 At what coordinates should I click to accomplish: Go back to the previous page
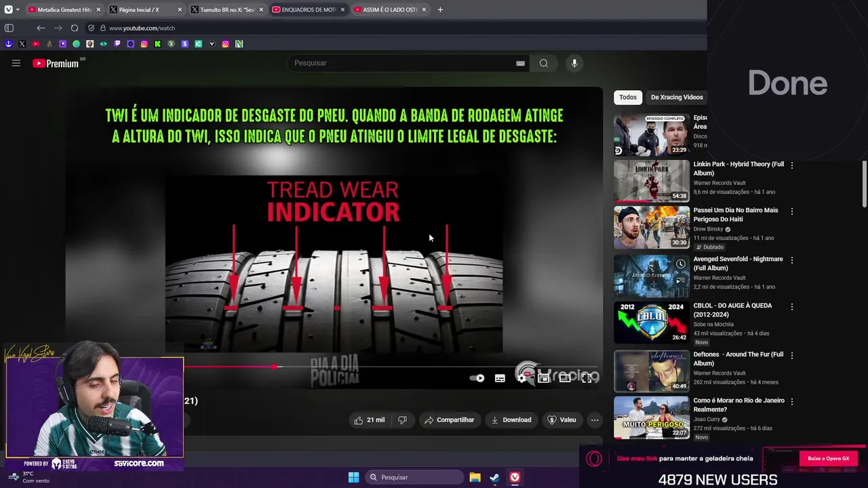(41, 28)
